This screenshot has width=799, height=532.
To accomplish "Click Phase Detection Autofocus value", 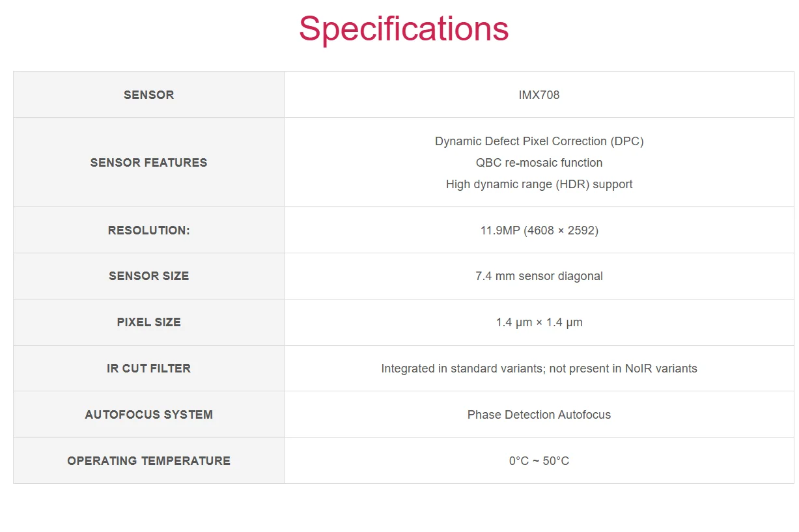I will (x=539, y=415).
